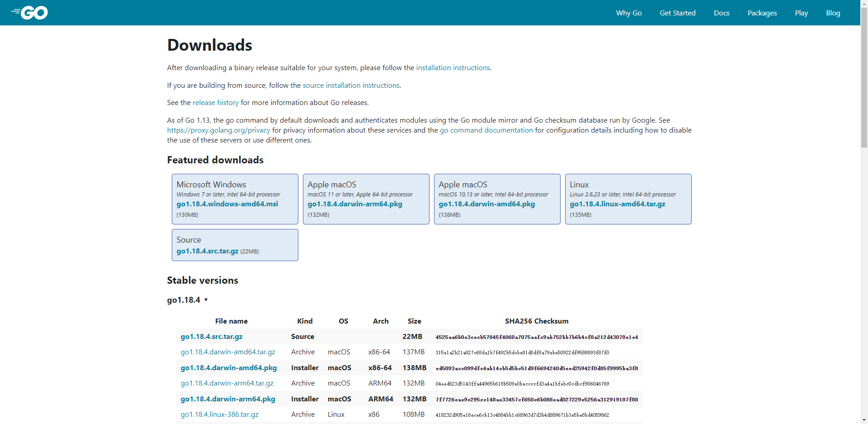Open the Packages page
Viewport: 868px width, 424px height.
point(762,13)
